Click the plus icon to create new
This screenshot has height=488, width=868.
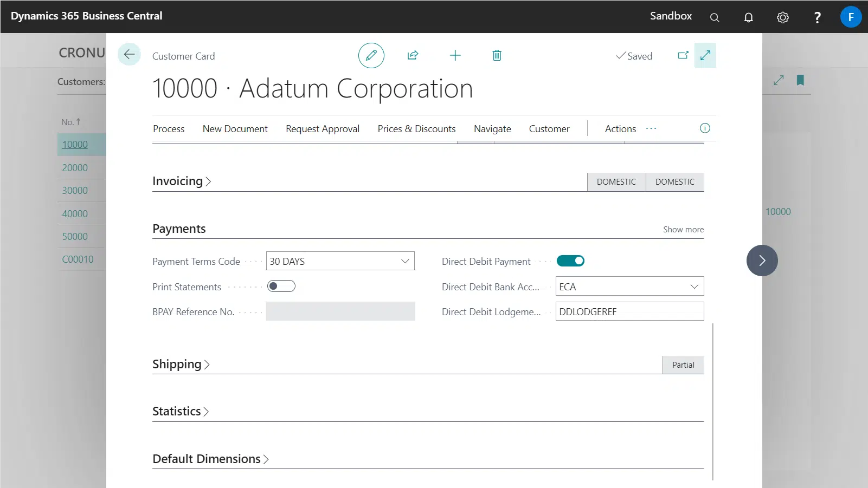(x=455, y=55)
